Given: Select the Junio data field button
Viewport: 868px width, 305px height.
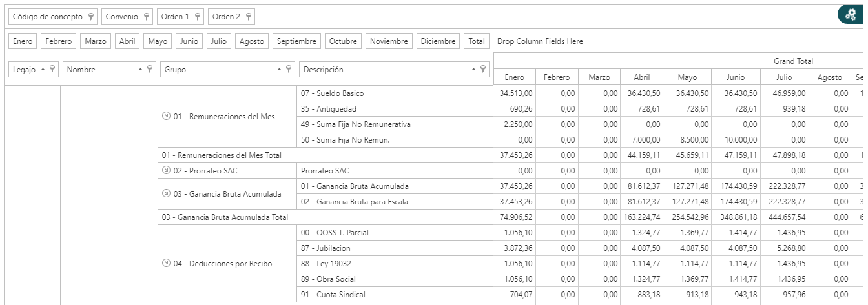Looking at the screenshot, I should tap(189, 41).
